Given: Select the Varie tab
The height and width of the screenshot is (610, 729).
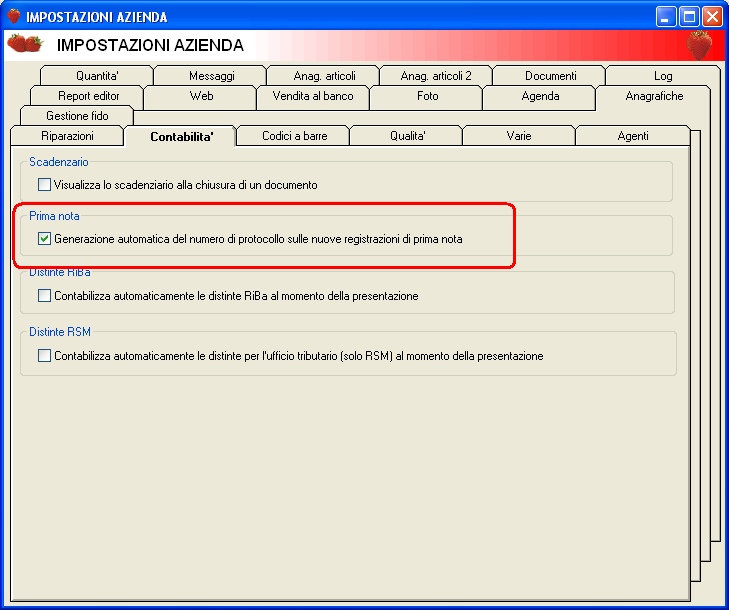Looking at the screenshot, I should point(518,136).
